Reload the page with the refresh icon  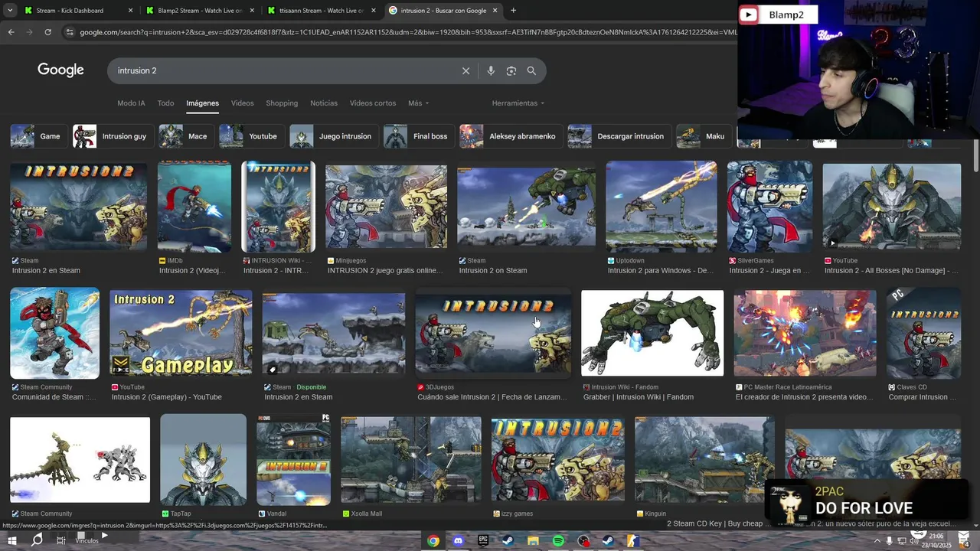47,32
